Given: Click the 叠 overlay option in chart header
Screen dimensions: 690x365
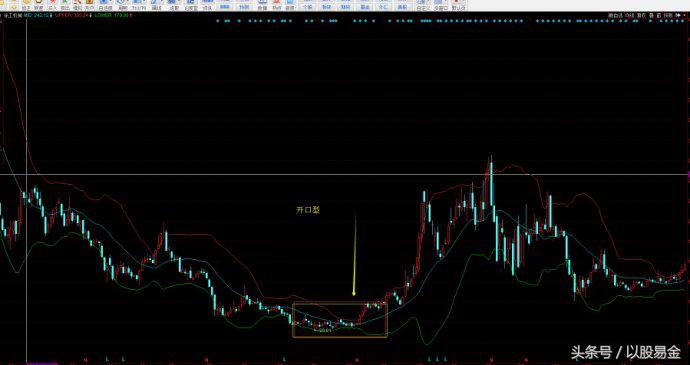Looking at the screenshot, I should click(651, 15).
